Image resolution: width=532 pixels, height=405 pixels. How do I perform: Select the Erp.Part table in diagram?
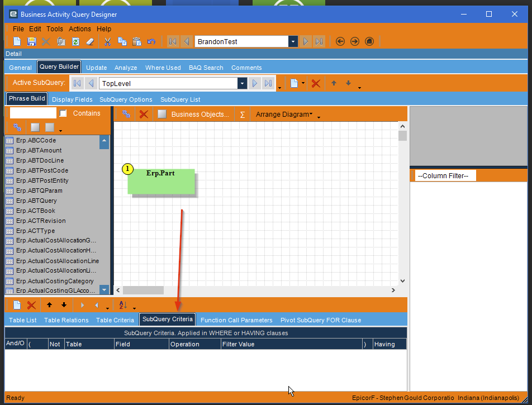point(161,182)
